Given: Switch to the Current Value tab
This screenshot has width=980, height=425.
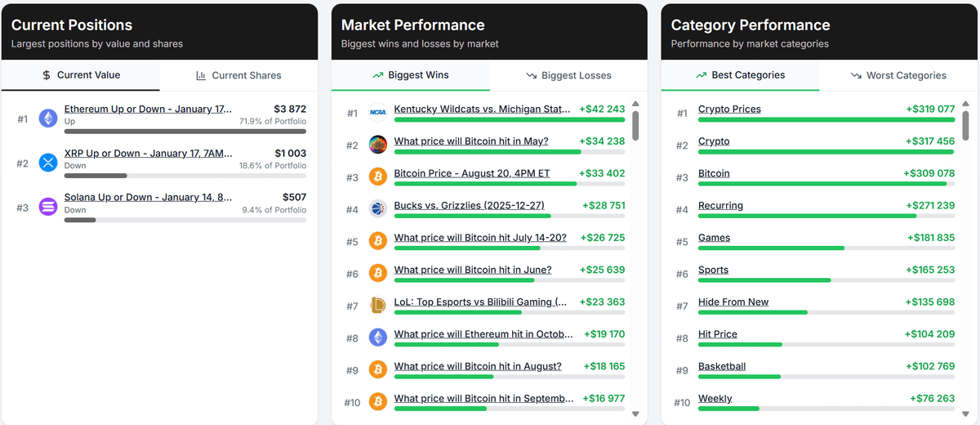Looking at the screenshot, I should click(81, 75).
